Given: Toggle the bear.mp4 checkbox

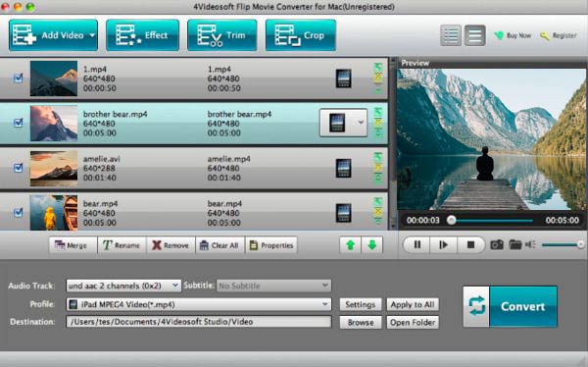Looking at the screenshot, I should (18, 213).
